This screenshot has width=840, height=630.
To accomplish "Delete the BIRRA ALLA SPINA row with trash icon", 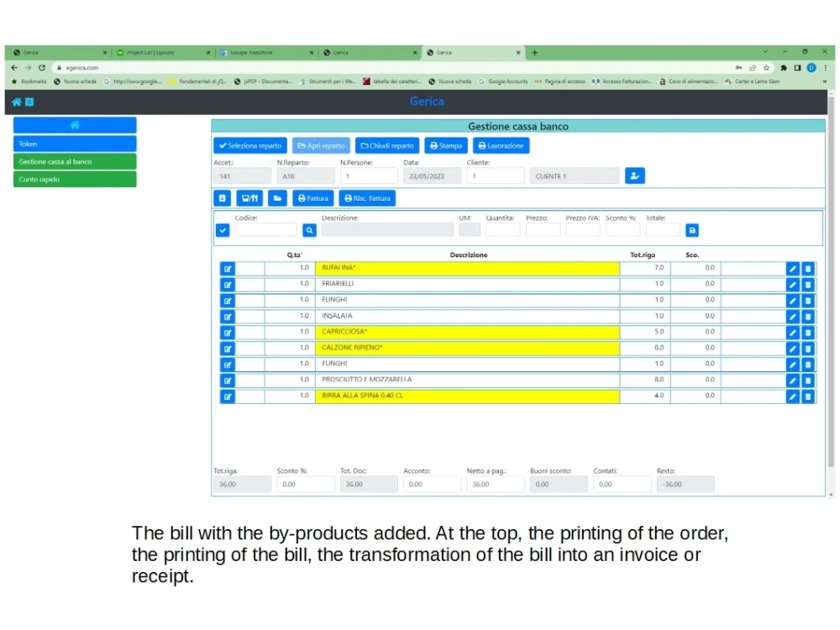I will click(807, 396).
